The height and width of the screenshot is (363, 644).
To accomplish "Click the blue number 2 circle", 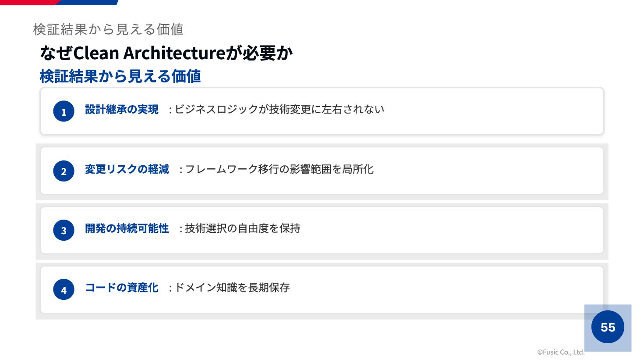I will coord(64,171).
